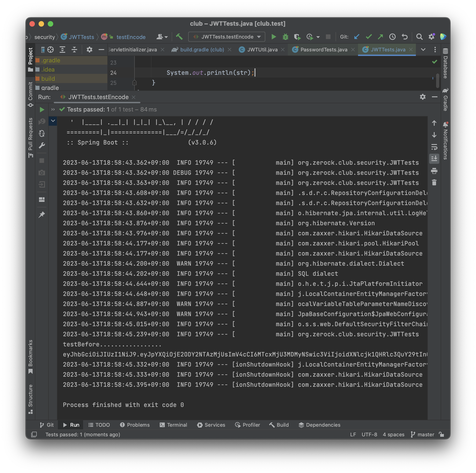Change LF line separator in status bar
This screenshot has height=473, width=476.
tap(353, 435)
